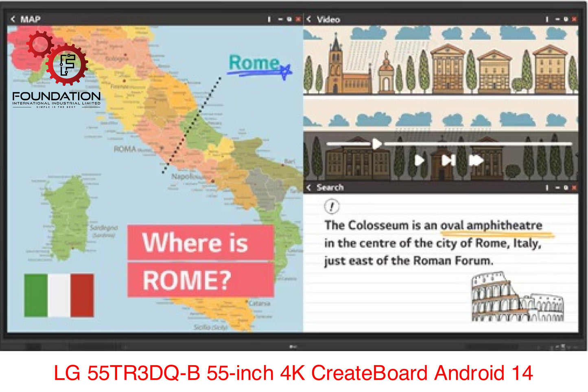Viewport: 588px width, 392px height.
Task: Collapse the Search panel with its chevron
Action: tap(309, 187)
